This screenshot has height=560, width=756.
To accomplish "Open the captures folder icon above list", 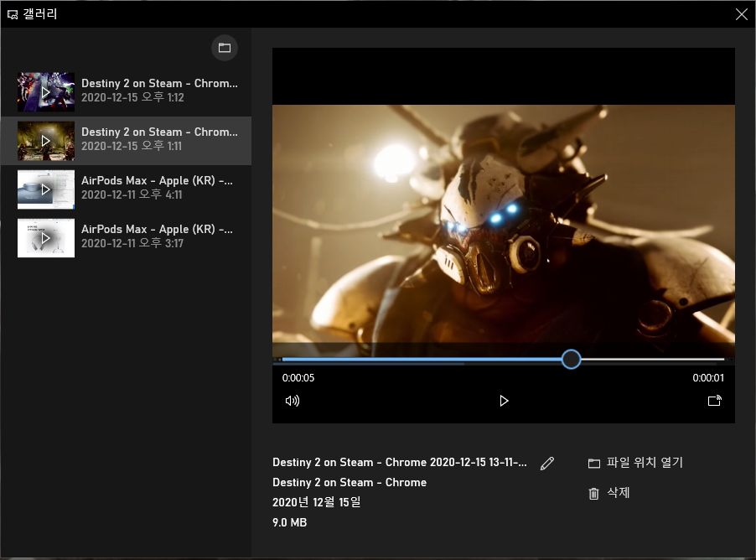I will coord(224,48).
